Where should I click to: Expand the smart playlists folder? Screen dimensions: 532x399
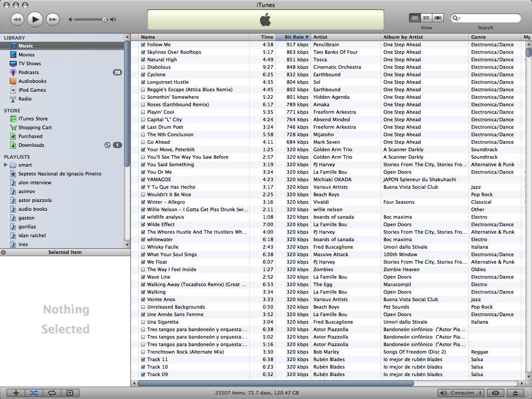(6, 165)
